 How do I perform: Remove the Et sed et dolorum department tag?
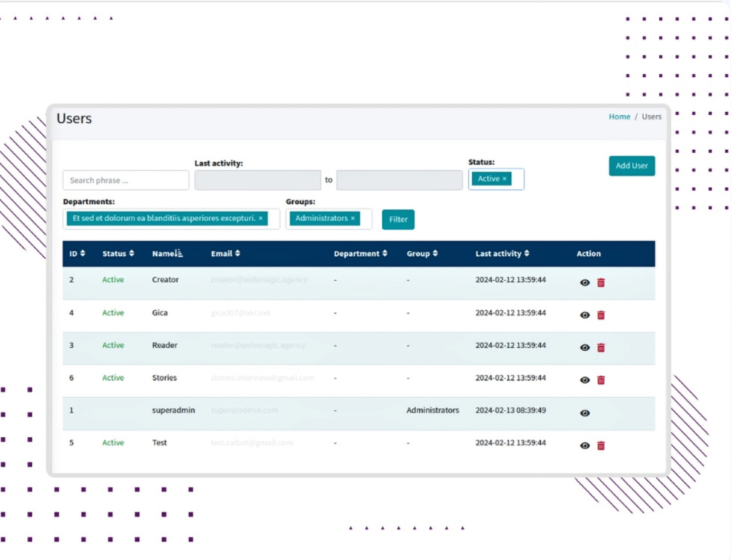pyautogui.click(x=261, y=219)
